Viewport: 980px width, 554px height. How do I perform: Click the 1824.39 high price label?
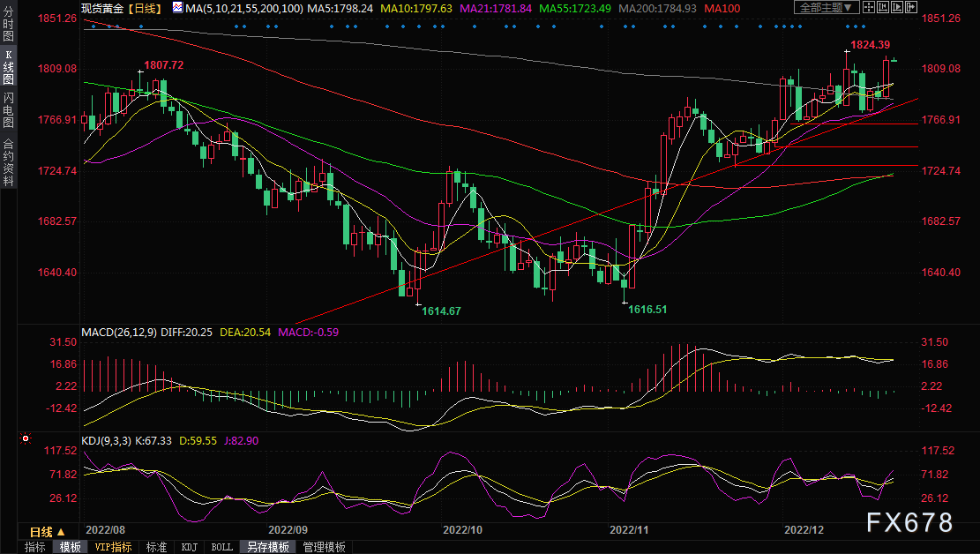(870, 44)
